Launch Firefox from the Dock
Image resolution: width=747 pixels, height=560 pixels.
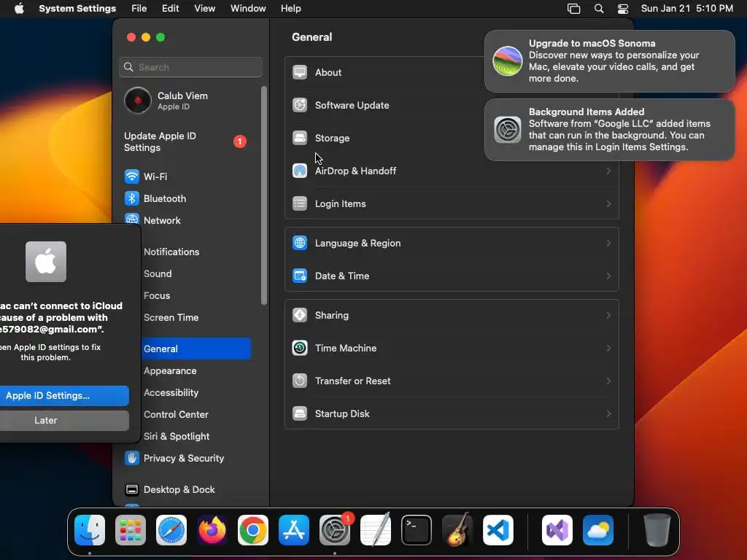[212, 530]
